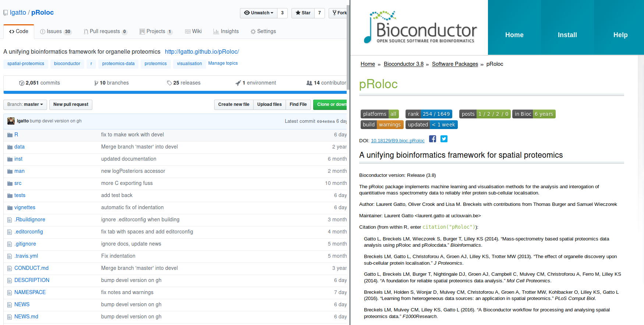Viewport: 644px width, 325px height.
Task: Expand the Branch: master dropdown
Action: pyautogui.click(x=25, y=104)
